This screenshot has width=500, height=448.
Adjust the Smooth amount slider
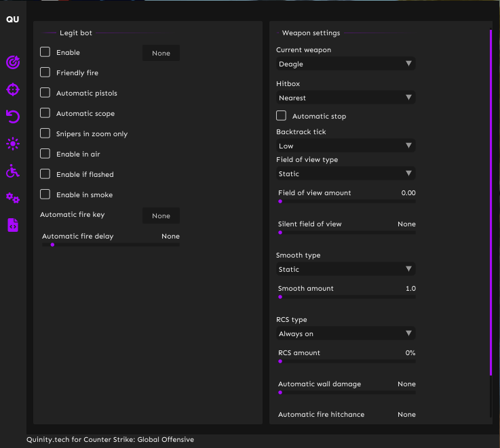pos(347,297)
